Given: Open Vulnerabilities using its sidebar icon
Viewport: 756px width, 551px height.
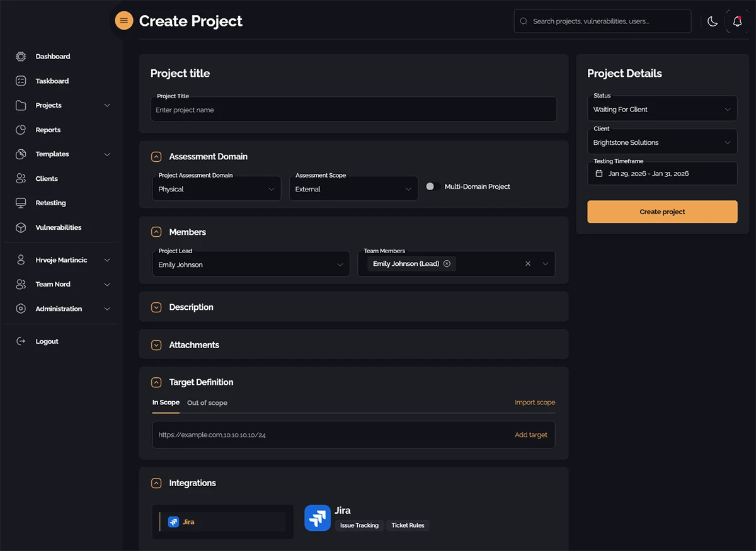Looking at the screenshot, I should 20,227.
